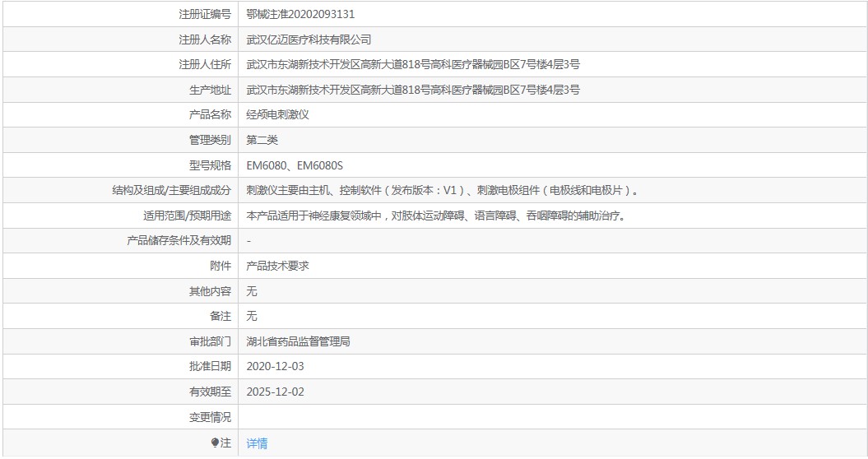Select registration number 鄂械注准20202093131
The height and width of the screenshot is (459, 868).
pyautogui.click(x=300, y=15)
